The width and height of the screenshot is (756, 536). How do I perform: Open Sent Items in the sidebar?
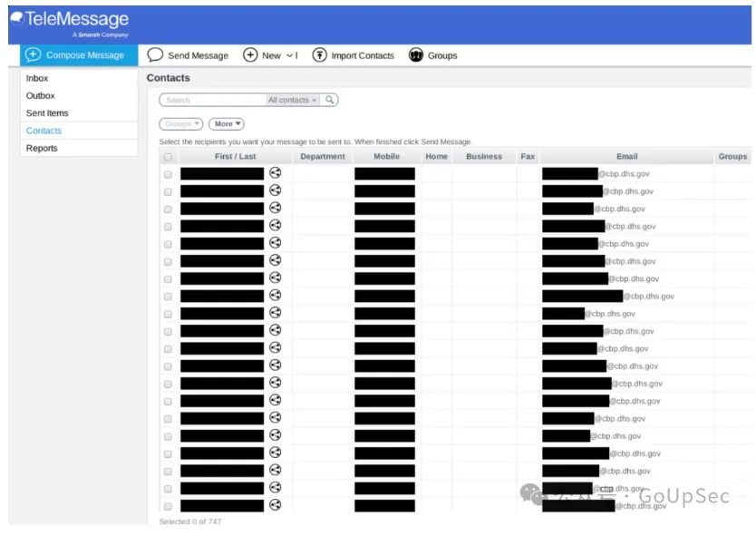47,113
